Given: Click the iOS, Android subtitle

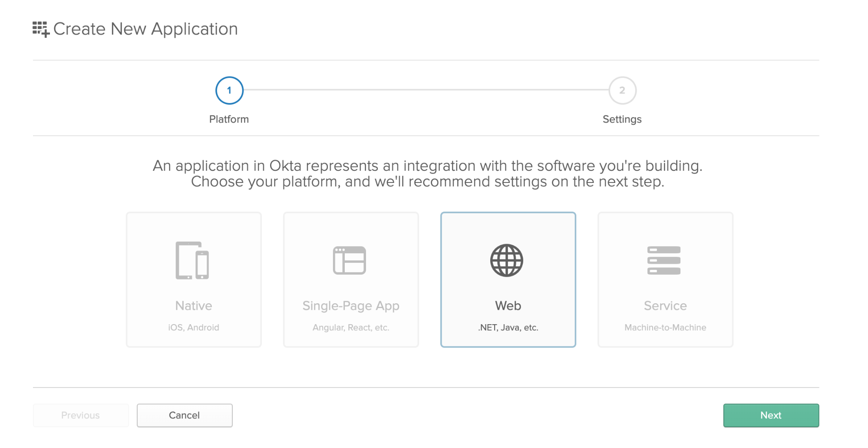Looking at the screenshot, I should 194,328.
